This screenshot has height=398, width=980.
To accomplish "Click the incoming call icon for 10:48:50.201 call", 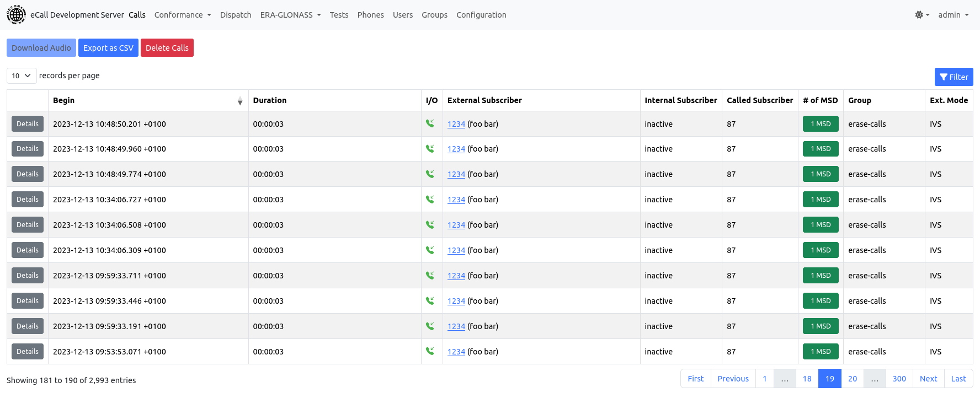I will pyautogui.click(x=430, y=123).
